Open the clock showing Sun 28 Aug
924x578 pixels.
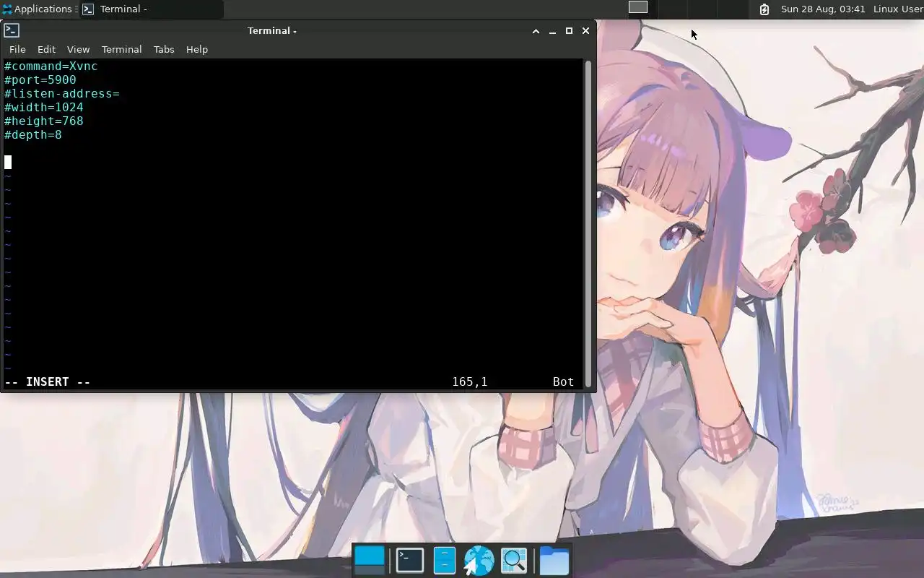click(x=823, y=9)
